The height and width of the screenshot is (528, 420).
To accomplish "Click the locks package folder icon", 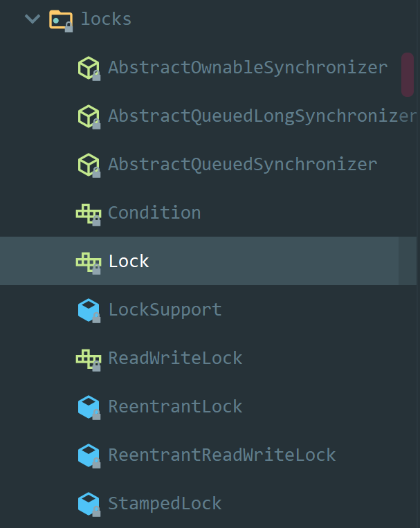I will click(61, 20).
